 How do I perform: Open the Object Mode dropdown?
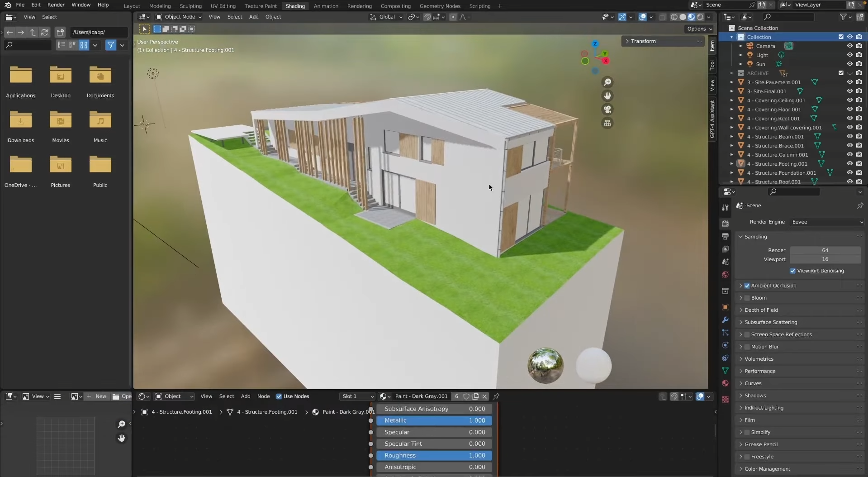(x=178, y=17)
